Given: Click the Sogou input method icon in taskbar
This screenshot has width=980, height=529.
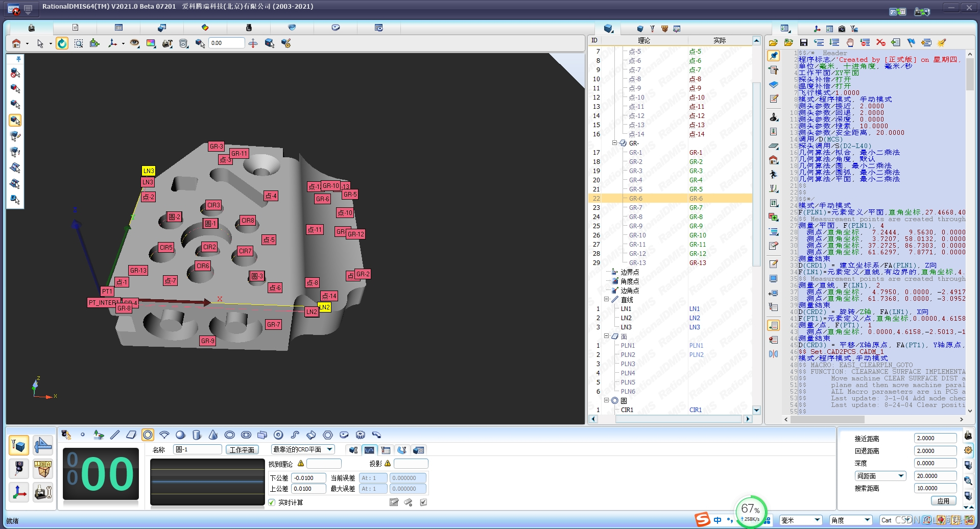Looking at the screenshot, I should [x=703, y=520].
